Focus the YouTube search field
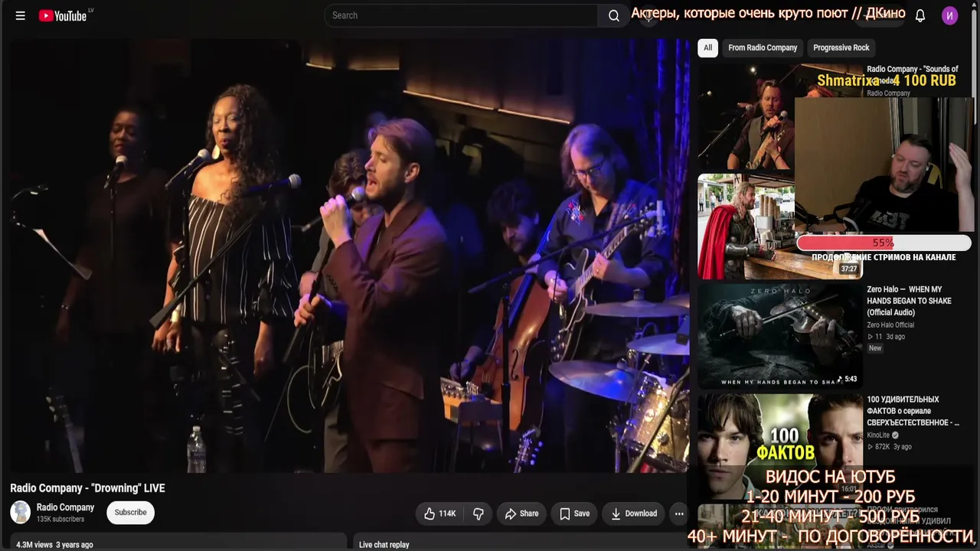 pos(461,15)
